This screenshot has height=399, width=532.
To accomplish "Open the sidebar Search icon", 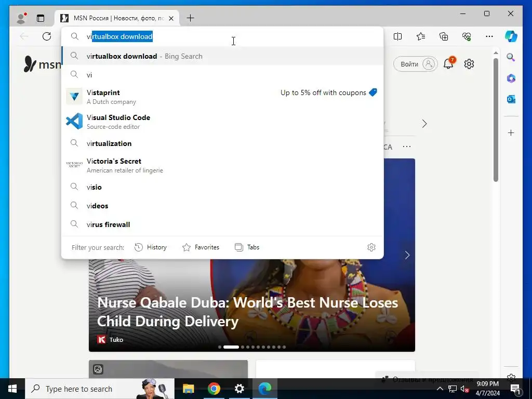I will click(511, 57).
